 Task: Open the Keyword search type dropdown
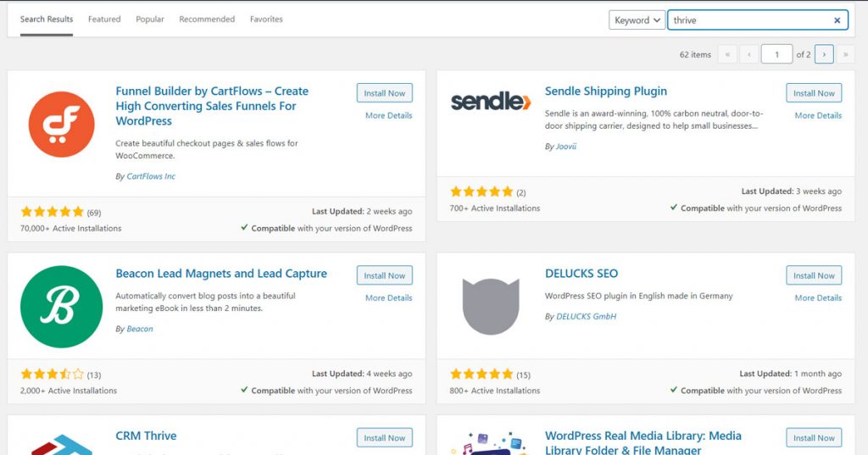point(637,20)
